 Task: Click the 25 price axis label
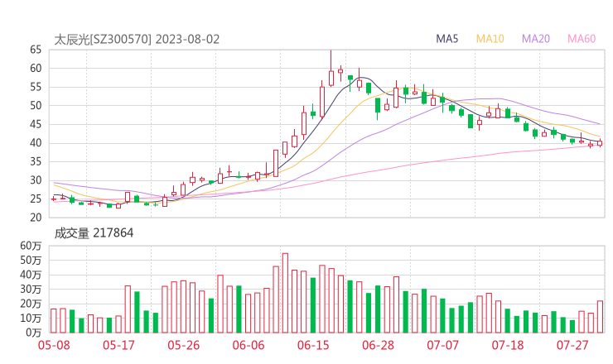36,199
